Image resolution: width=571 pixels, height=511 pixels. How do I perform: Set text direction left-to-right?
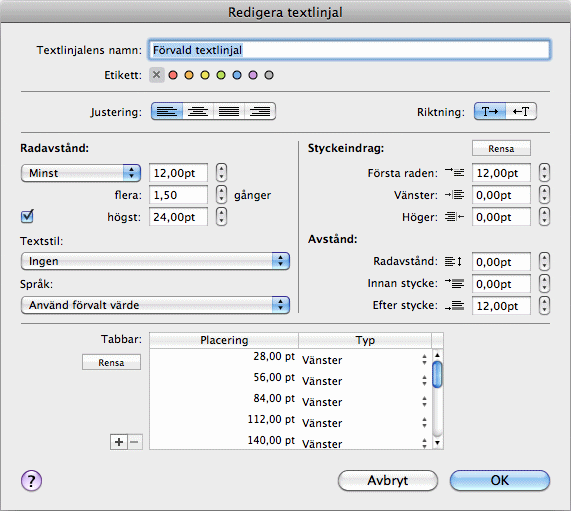(x=490, y=111)
